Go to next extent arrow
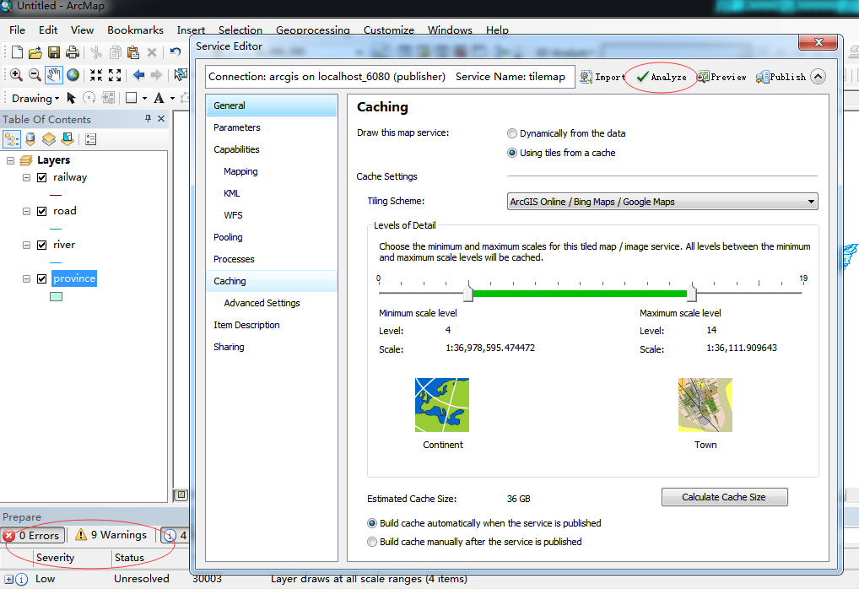Viewport: 859px width, 616px height. point(157,75)
